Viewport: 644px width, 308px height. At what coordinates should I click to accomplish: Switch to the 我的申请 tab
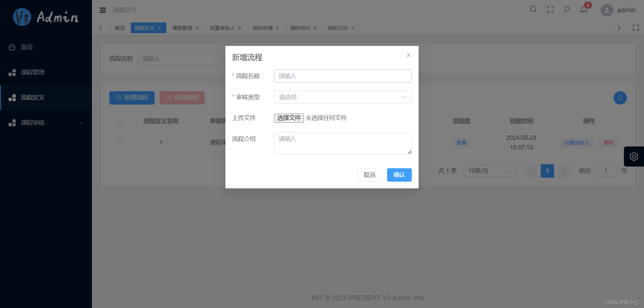coord(263,28)
